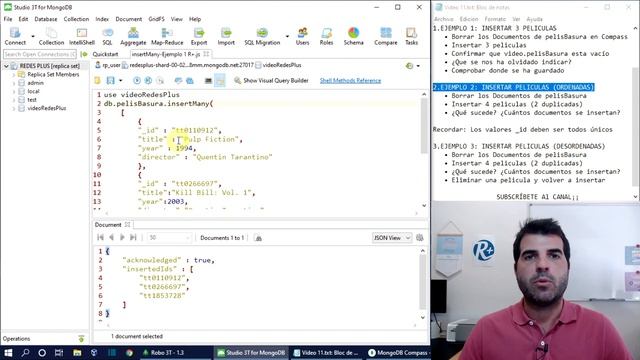
Task: Open the Roles manager icon
Action: coord(326,36)
